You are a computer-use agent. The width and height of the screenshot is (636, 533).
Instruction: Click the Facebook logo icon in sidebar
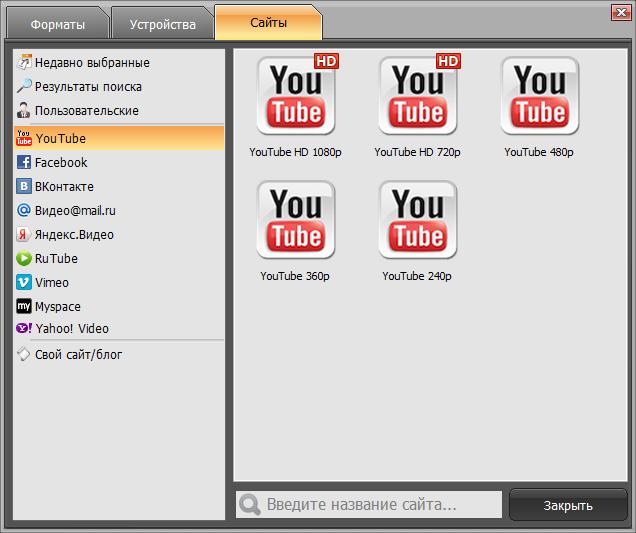(x=24, y=162)
